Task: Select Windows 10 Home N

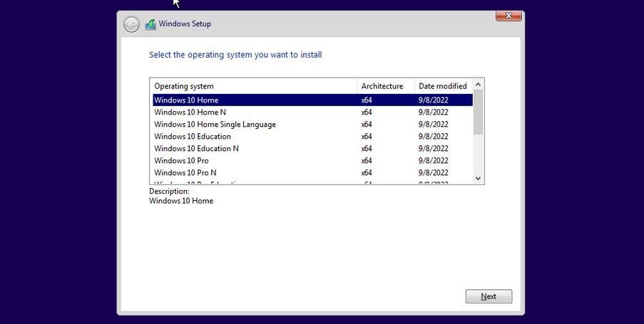Action: coord(312,112)
